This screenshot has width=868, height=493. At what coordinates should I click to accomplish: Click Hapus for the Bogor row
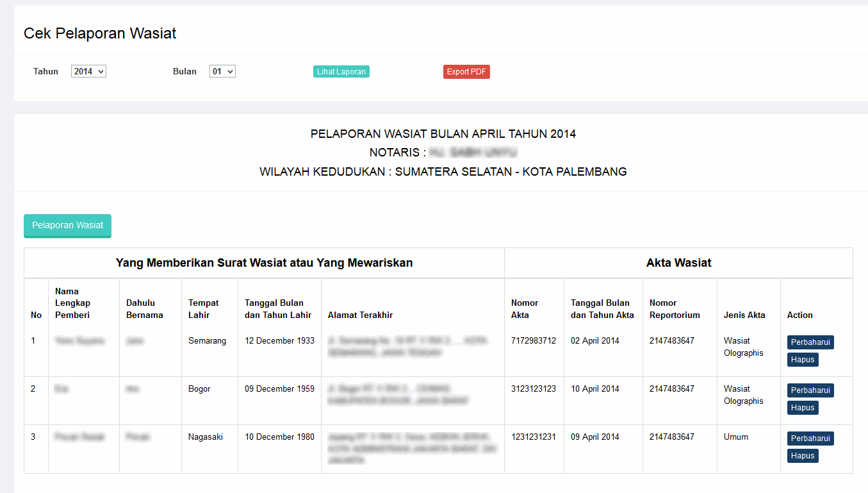(802, 408)
